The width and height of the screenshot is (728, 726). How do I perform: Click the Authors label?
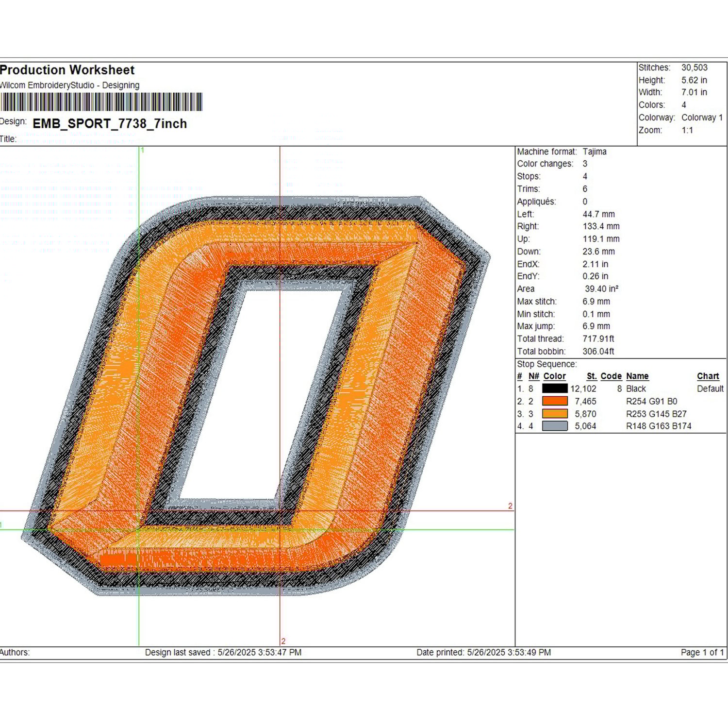15,653
